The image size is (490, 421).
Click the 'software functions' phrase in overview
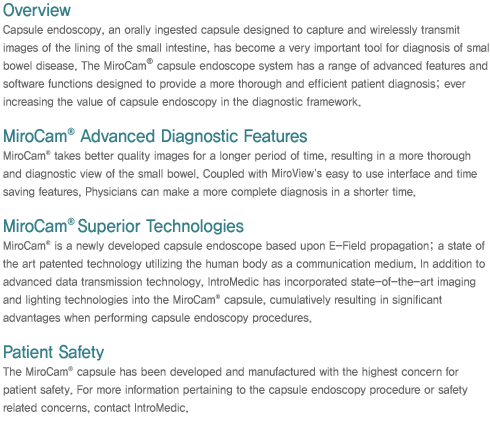[x=48, y=84]
